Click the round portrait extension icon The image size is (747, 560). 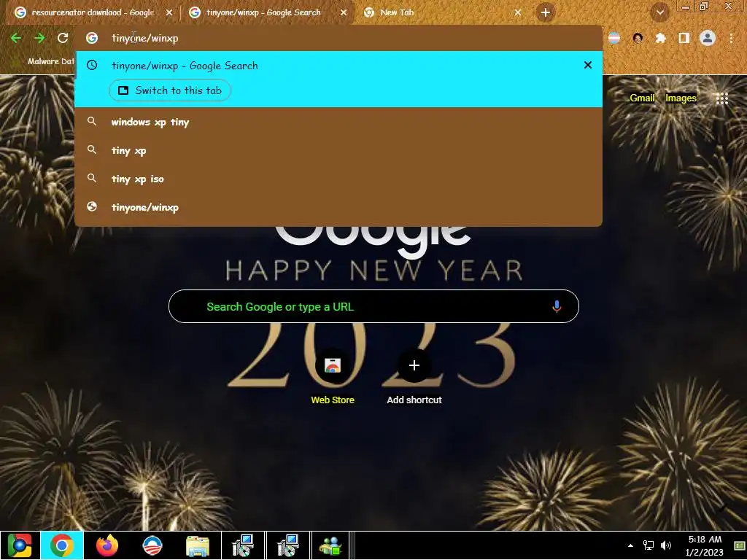point(638,38)
